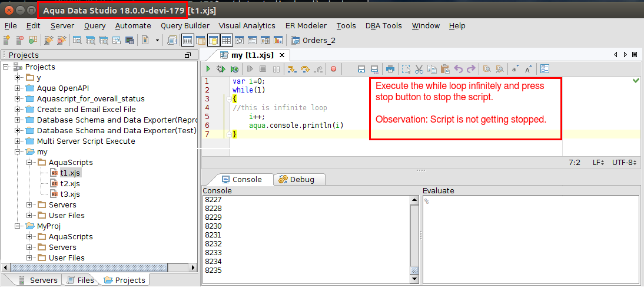Click the Stop script square button
The height and width of the screenshot is (287, 644).
pos(263,69)
